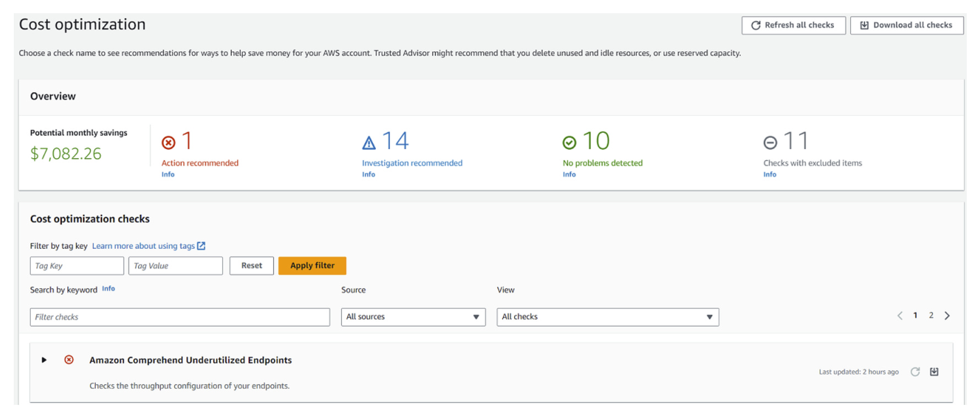The width and height of the screenshot is (980, 417).
Task: Click Refresh all checks button
Action: click(793, 25)
